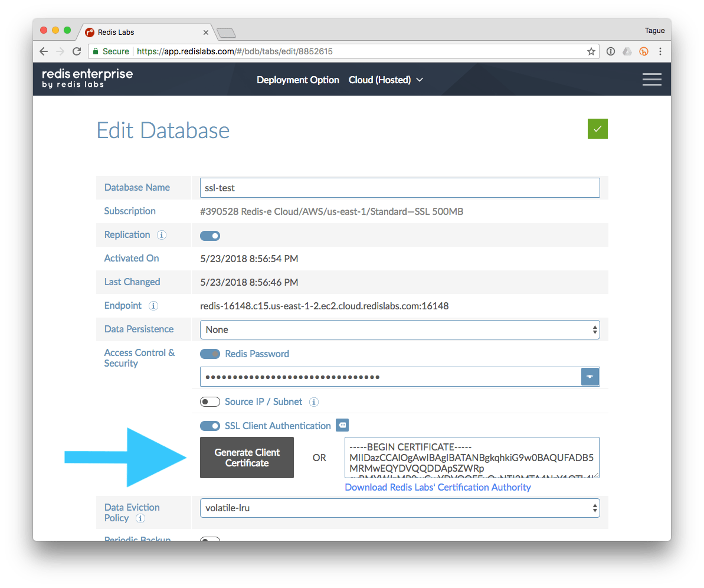Open the info tooltip for Data Eviction Policy
704x588 pixels.
(x=139, y=519)
